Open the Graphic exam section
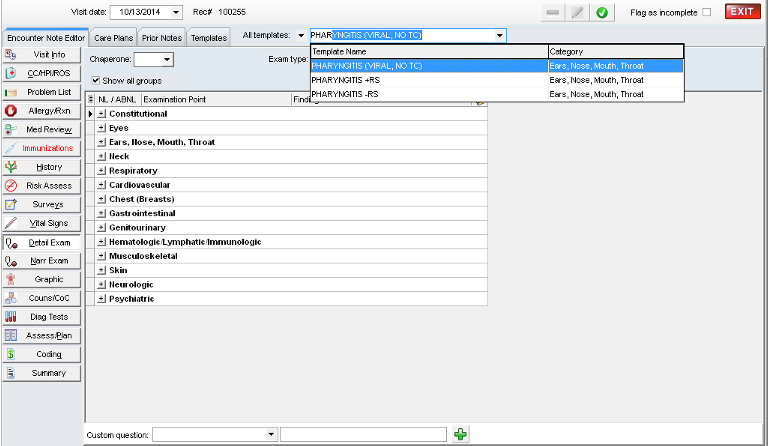This screenshot has width=768, height=446. click(x=42, y=280)
